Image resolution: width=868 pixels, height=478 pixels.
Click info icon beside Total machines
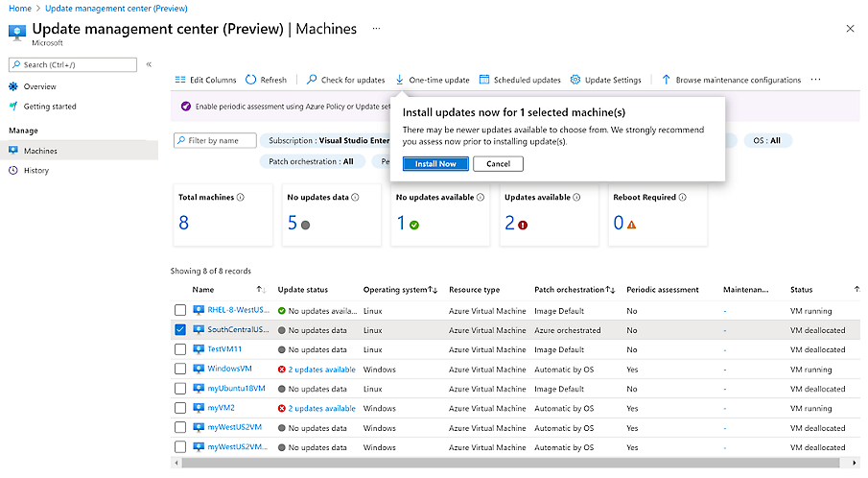(x=240, y=198)
